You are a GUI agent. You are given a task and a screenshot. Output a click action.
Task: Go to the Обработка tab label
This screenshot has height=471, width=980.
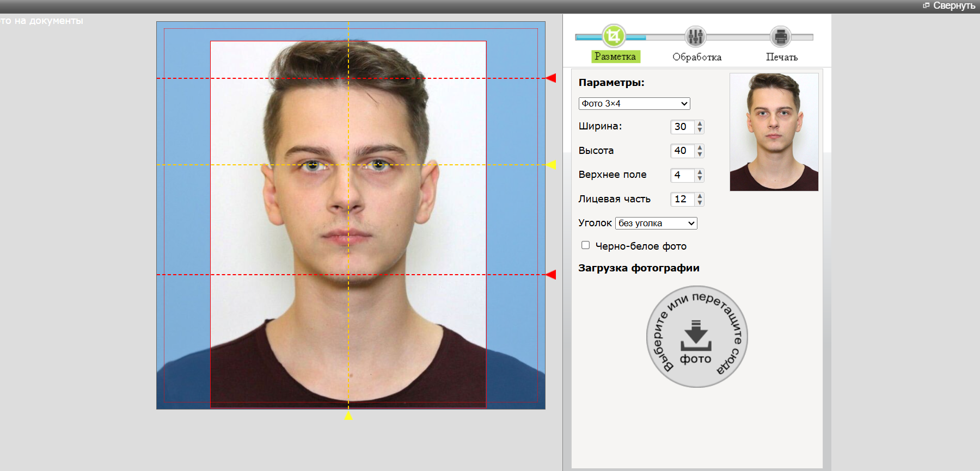click(697, 57)
